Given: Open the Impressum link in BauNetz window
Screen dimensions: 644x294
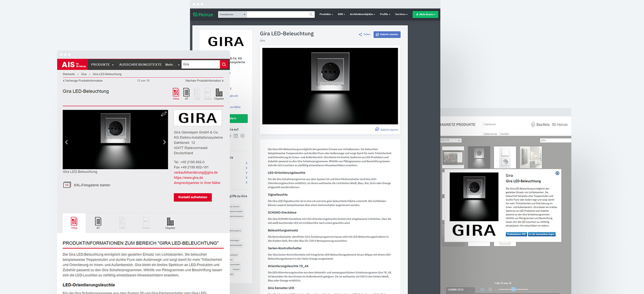Looking at the screenshot, I should pyautogui.click(x=490, y=124).
